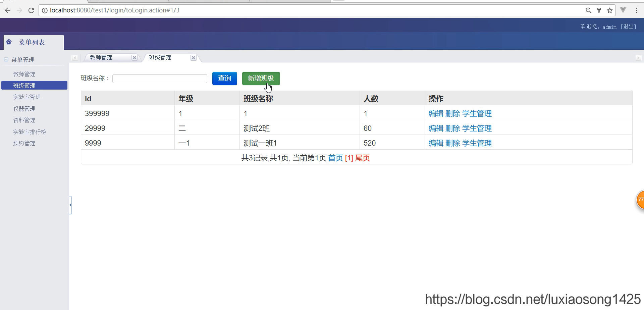
Task: Reload the page with the refresh icon
Action: (31, 10)
